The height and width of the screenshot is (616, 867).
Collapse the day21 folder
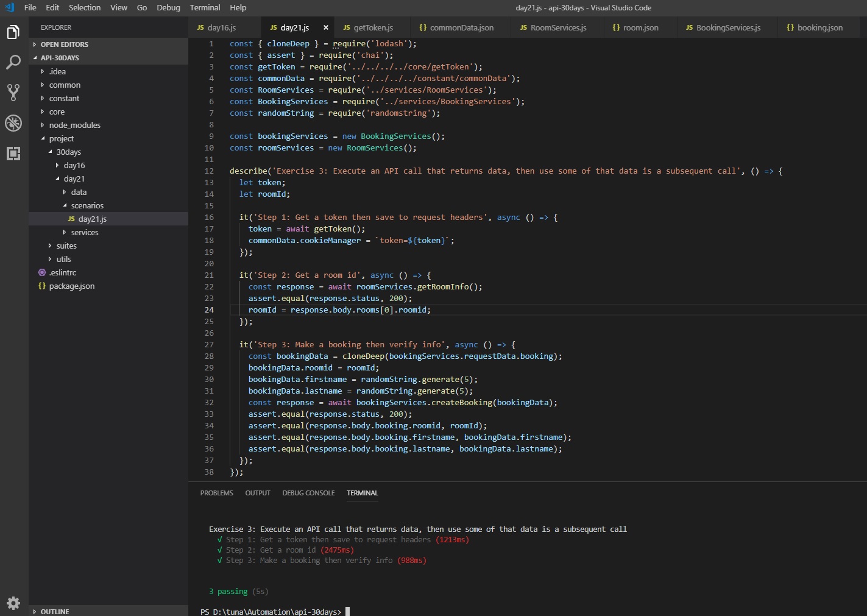click(108, 179)
